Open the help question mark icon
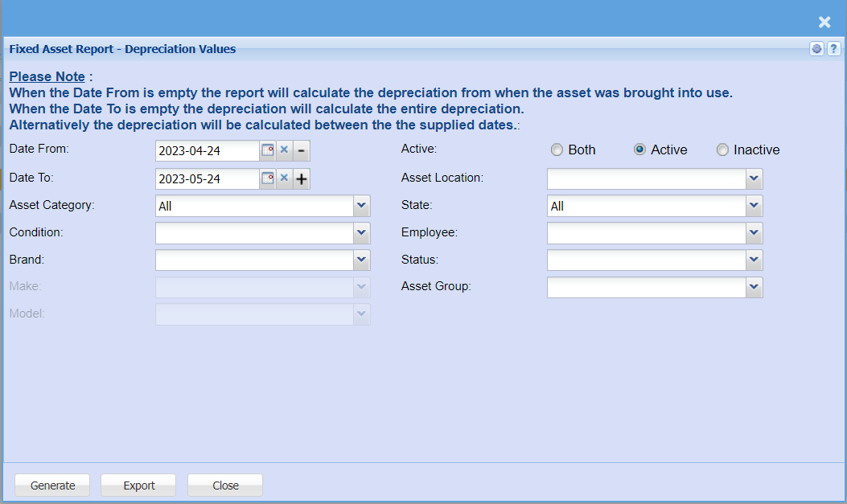This screenshot has width=847, height=504. click(x=834, y=49)
